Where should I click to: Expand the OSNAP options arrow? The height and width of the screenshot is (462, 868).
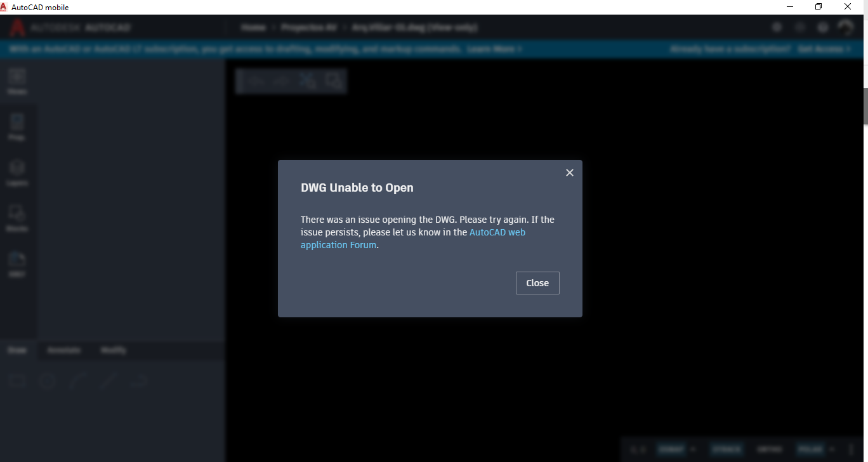[693, 449]
